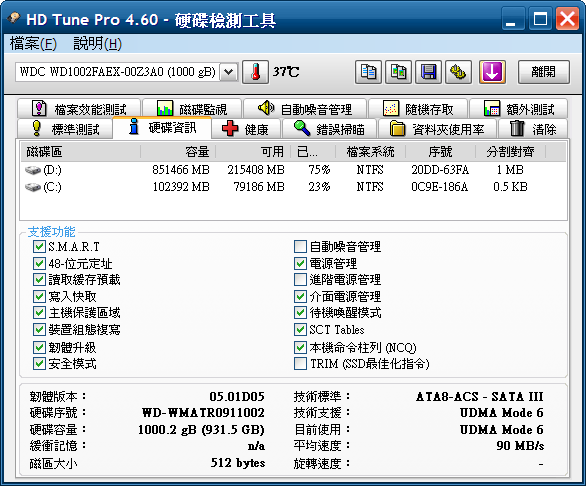The height and width of the screenshot is (486, 586).
Task: Click the 512 bytes sector size value
Action: click(238, 463)
